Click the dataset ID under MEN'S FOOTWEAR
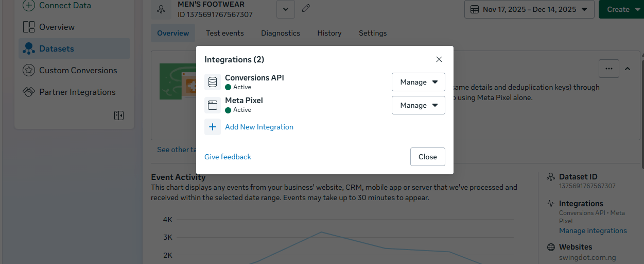The width and height of the screenshot is (644, 264). point(215,14)
